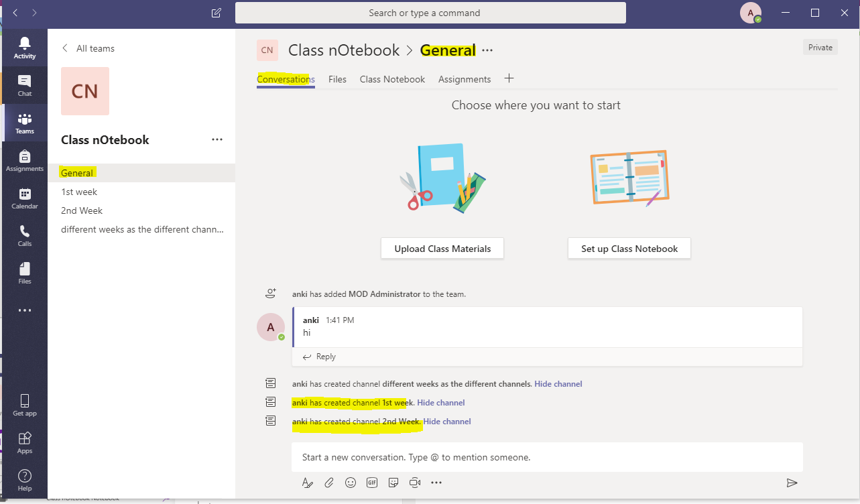Open Help from the sidebar
The height and width of the screenshot is (504, 860).
click(25, 480)
